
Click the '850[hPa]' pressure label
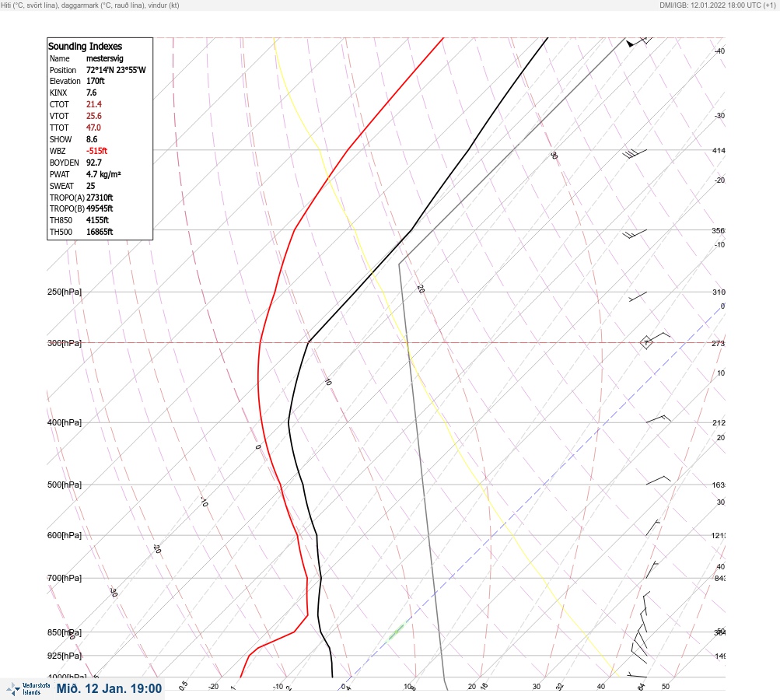65,632
